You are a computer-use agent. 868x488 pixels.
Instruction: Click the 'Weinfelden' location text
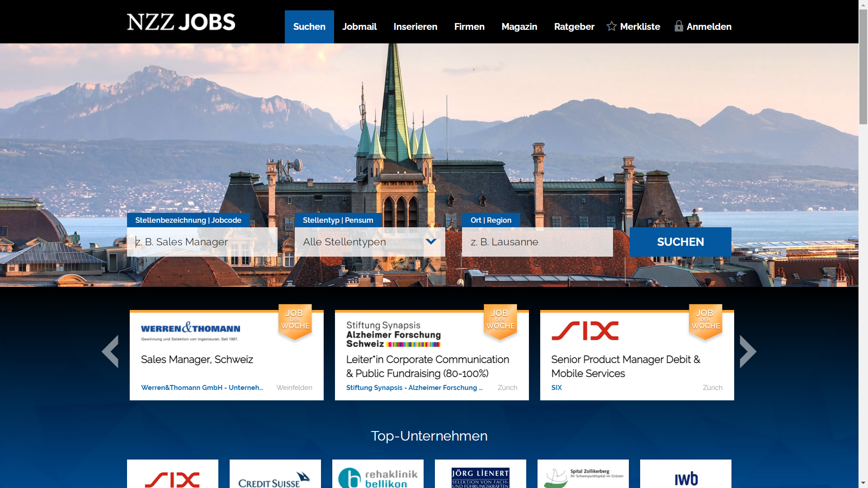(x=294, y=388)
